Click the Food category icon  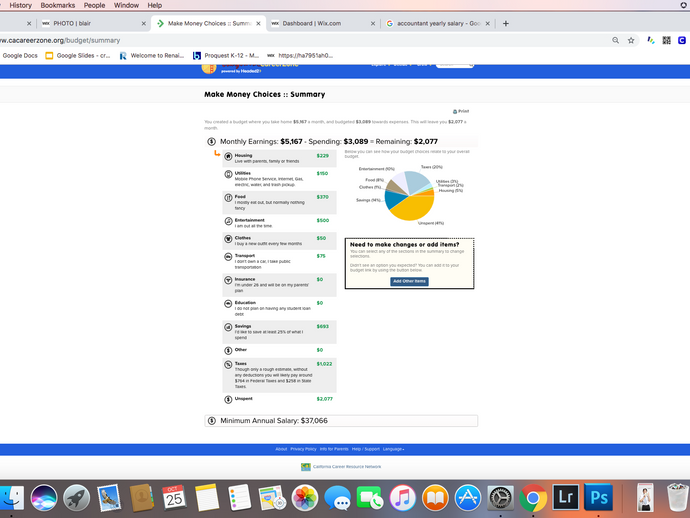[x=228, y=198]
